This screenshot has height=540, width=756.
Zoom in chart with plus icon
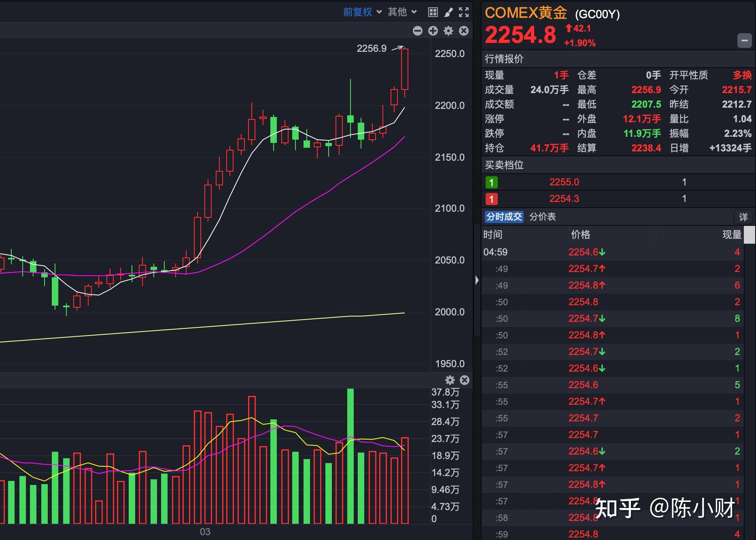click(433, 31)
